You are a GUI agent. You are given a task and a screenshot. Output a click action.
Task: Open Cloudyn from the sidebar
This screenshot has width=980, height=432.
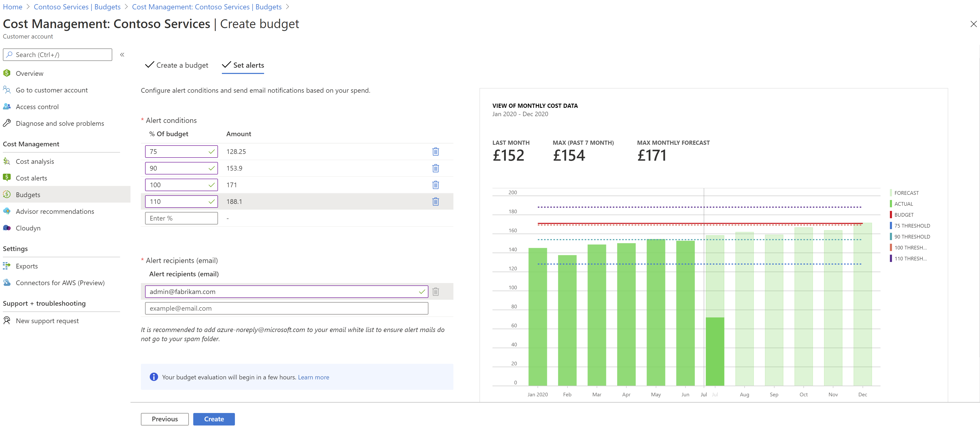pos(28,228)
